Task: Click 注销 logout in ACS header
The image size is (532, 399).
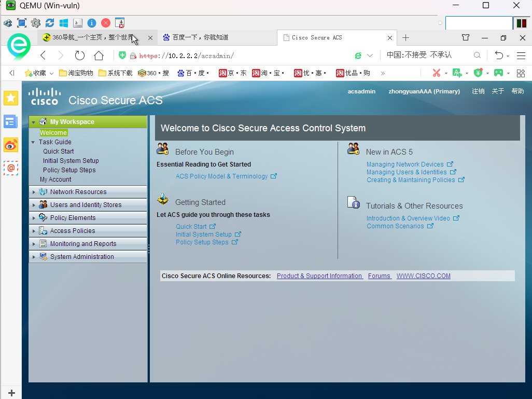Action: point(478,91)
